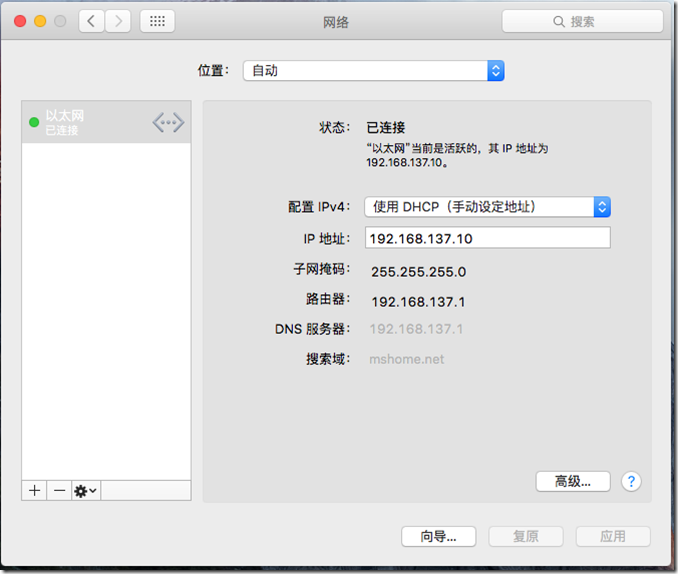
Task: Show all preferences via grid icon
Action: (x=158, y=21)
